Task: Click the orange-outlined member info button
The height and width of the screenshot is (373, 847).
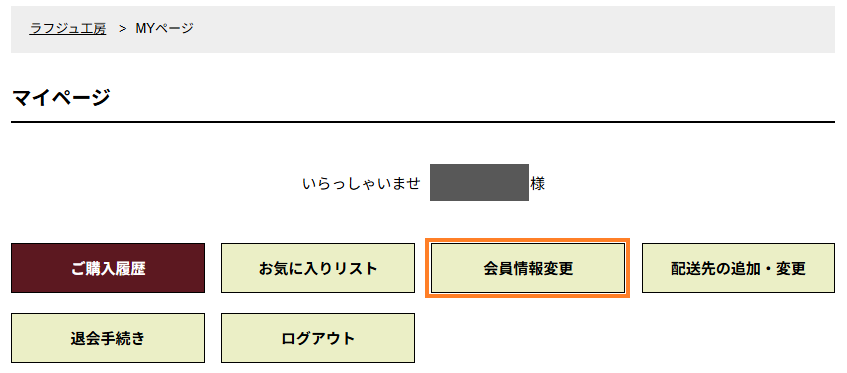Action: point(528,268)
